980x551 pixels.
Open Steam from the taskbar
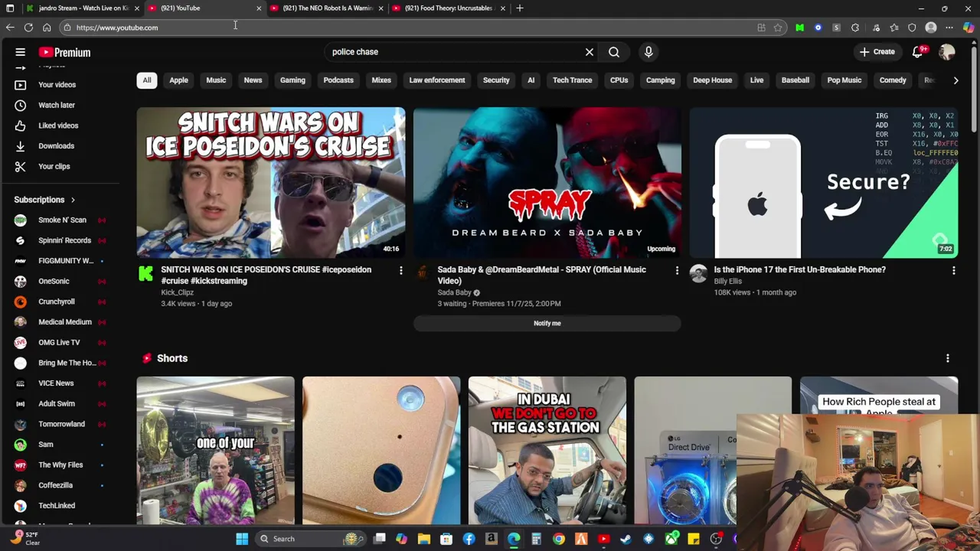[626, 539]
